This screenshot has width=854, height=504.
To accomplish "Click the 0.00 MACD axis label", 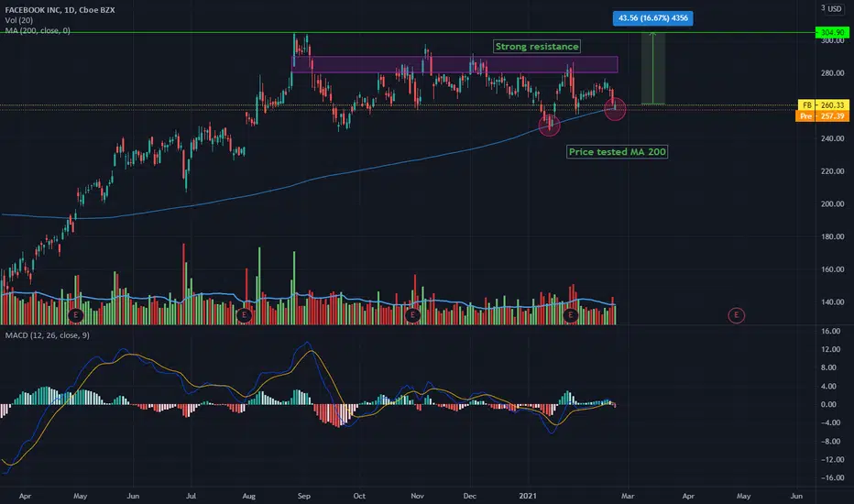I will (828, 404).
